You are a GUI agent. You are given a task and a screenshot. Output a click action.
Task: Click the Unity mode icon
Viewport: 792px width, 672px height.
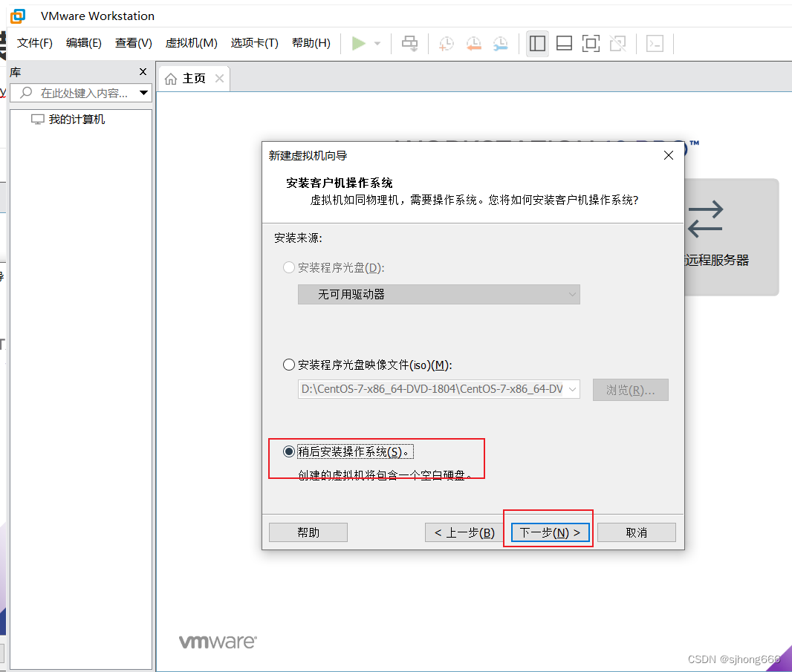(617, 43)
